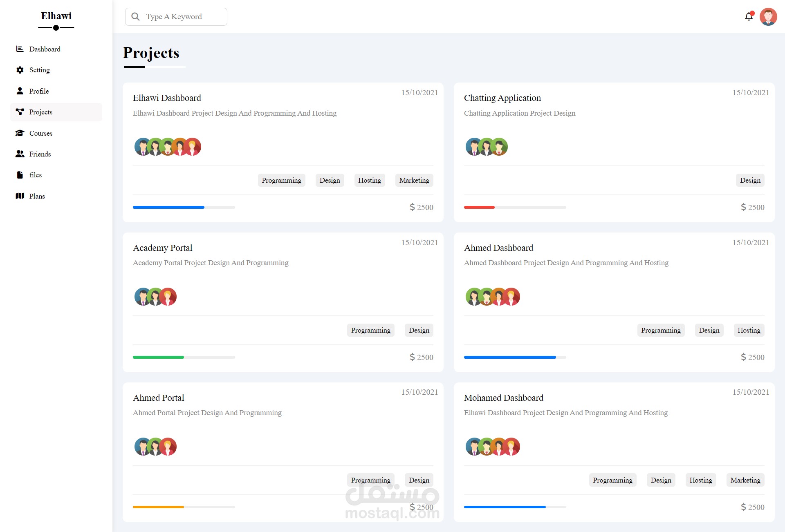
Task: Click the Friends people icon
Action: click(20, 154)
